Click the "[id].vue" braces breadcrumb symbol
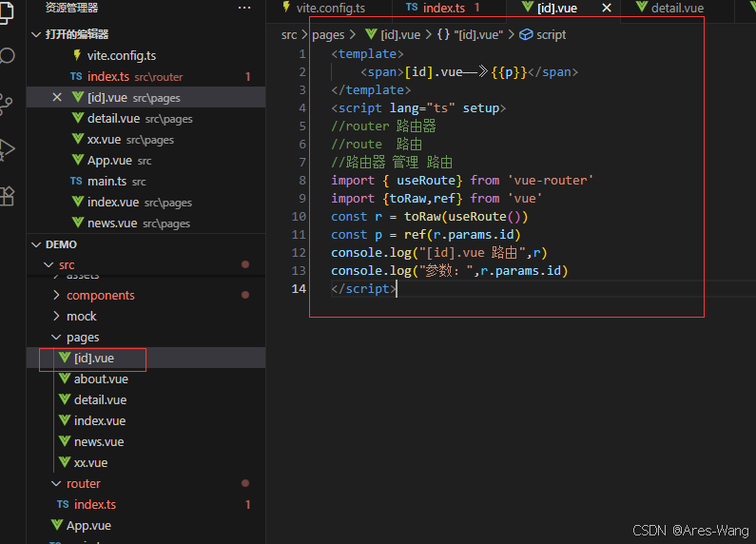The height and width of the screenshot is (544, 756). (470, 35)
